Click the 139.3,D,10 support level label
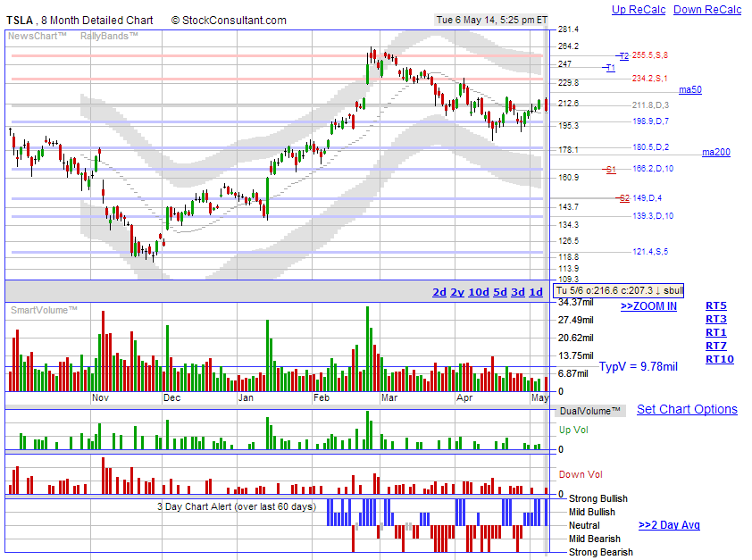This screenshot has width=752, height=560. (x=653, y=216)
